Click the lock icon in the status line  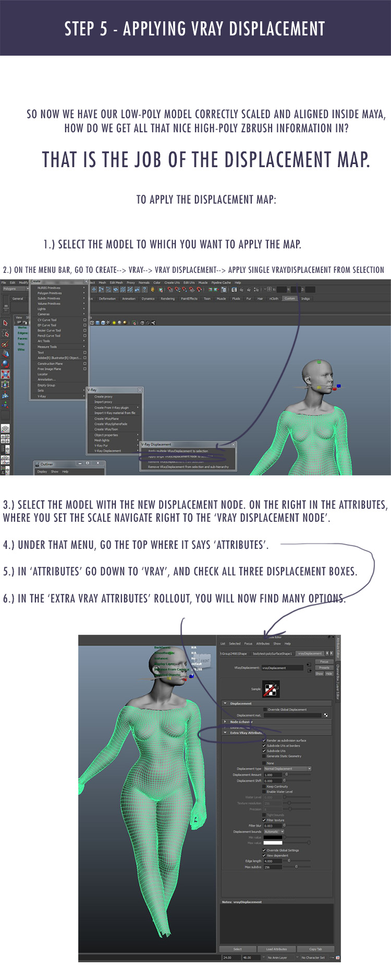[x=153, y=289]
